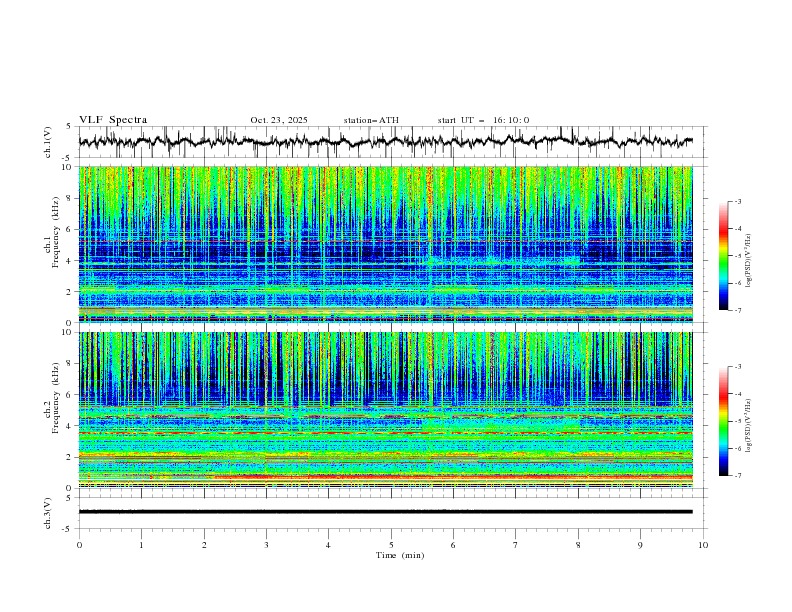Click the "4" kHz tick on ch.2 spectrogram
The width and height of the screenshot is (792, 612).
point(69,426)
